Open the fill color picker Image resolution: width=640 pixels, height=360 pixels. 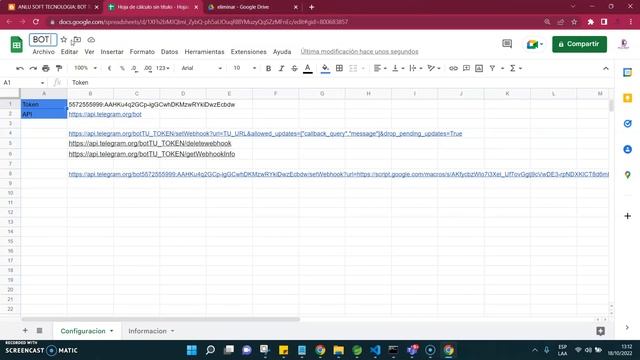point(325,69)
